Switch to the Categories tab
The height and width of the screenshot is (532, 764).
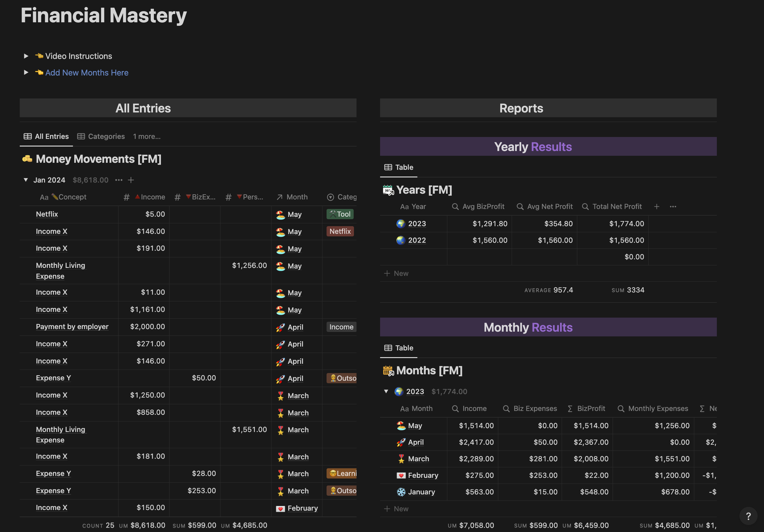point(101,136)
